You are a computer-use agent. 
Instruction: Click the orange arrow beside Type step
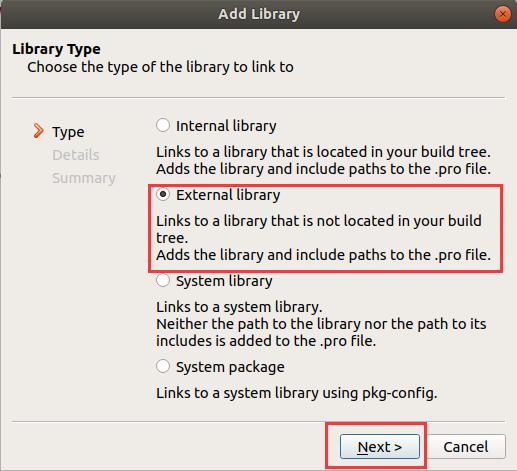(x=38, y=131)
